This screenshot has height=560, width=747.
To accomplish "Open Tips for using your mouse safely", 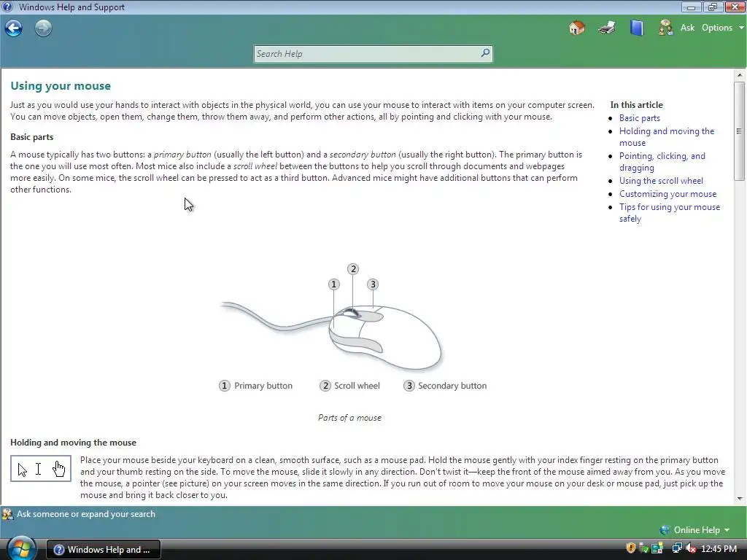I will coord(670,213).
